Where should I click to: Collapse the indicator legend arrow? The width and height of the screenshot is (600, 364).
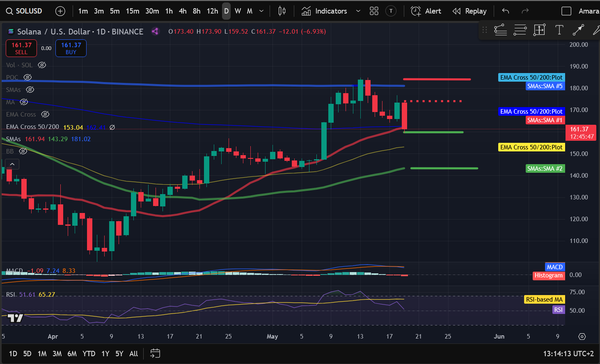[12, 164]
